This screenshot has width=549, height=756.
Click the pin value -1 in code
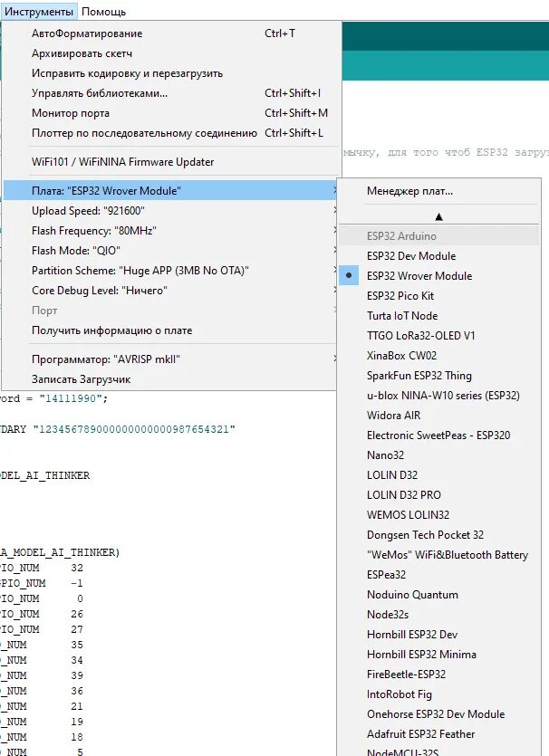click(77, 583)
